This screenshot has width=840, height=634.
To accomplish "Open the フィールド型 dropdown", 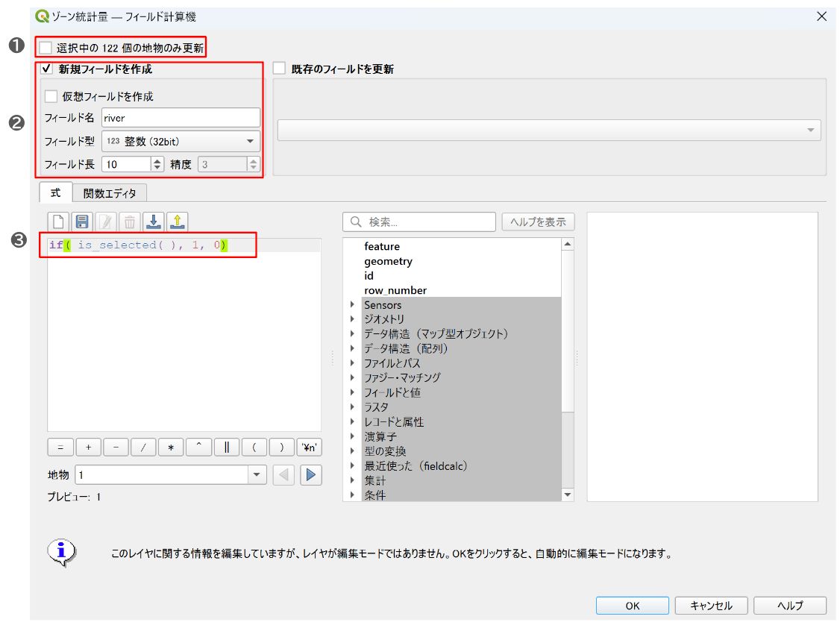I will pos(181,142).
